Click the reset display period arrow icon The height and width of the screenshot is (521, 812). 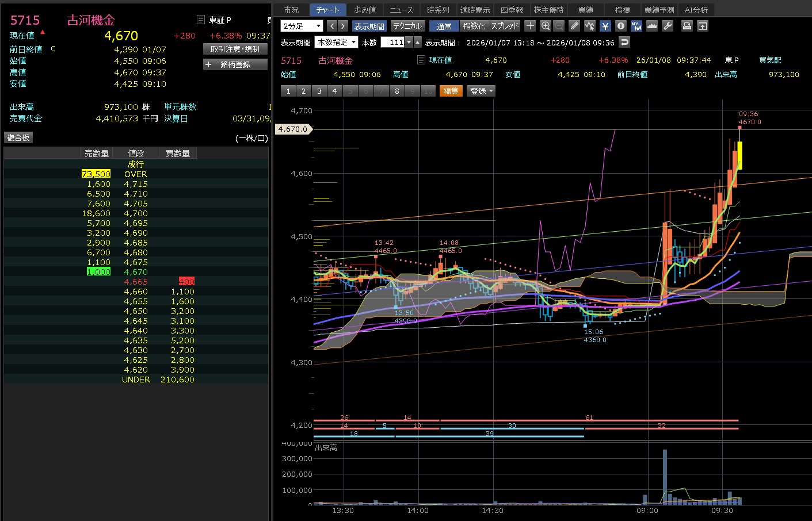pyautogui.click(x=624, y=42)
